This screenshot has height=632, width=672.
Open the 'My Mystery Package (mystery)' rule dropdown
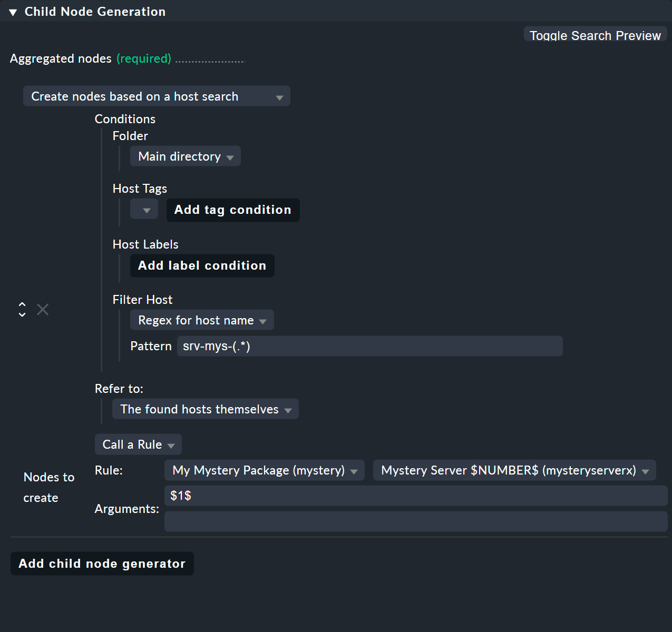pyautogui.click(x=354, y=470)
